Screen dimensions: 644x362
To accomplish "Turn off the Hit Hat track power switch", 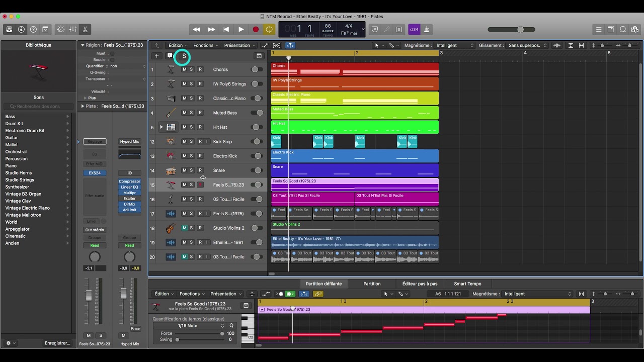I will coord(257,127).
